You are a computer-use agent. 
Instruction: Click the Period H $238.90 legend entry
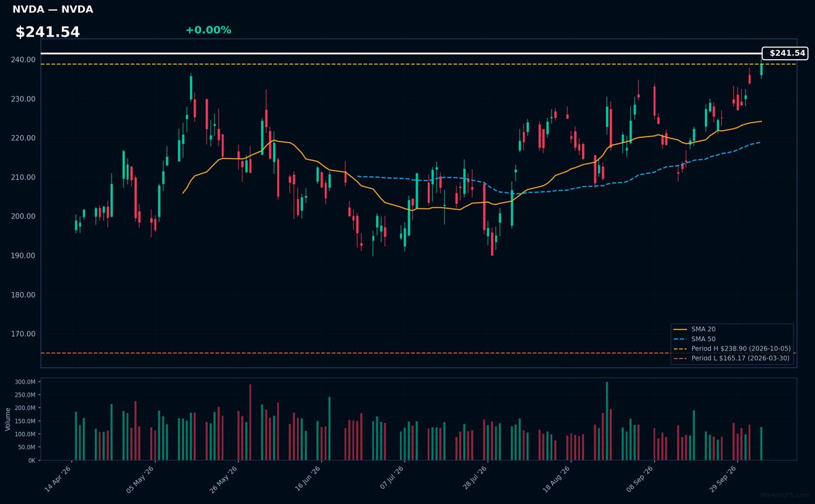pos(732,348)
